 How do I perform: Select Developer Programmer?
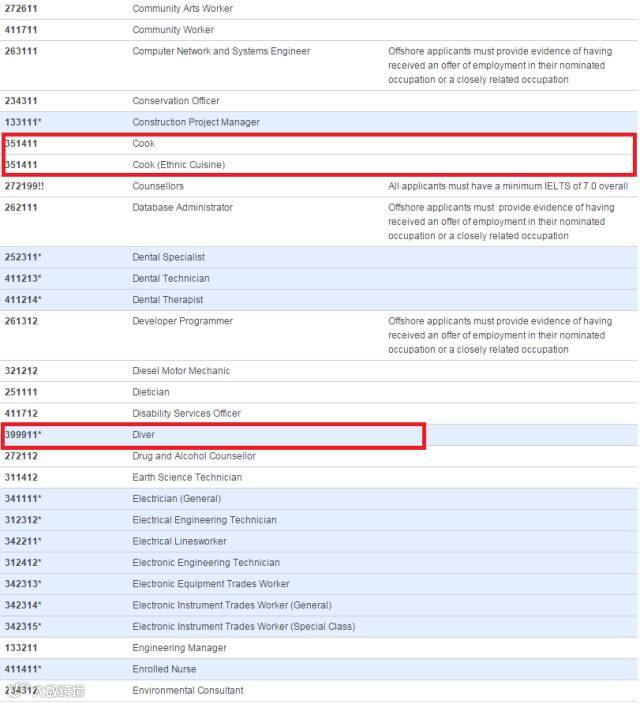tap(182, 321)
